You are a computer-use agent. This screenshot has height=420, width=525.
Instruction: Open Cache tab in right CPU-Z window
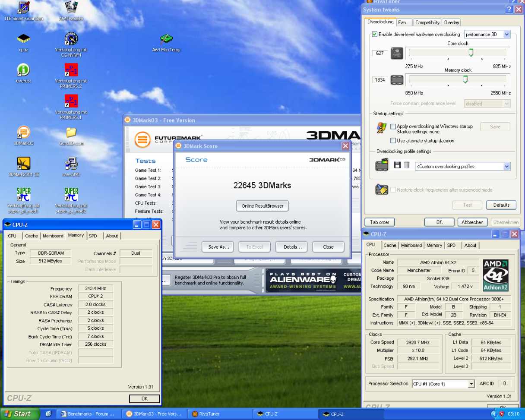coord(390,245)
